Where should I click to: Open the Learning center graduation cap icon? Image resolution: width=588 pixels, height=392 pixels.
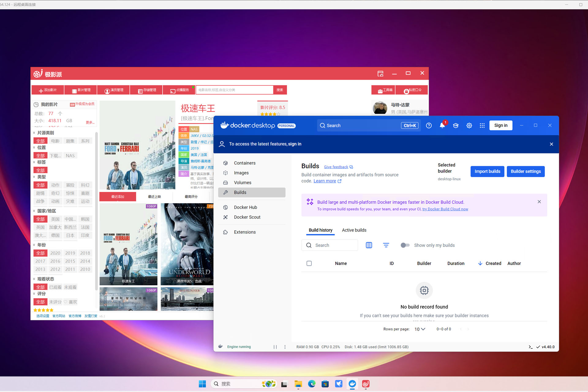456,126
